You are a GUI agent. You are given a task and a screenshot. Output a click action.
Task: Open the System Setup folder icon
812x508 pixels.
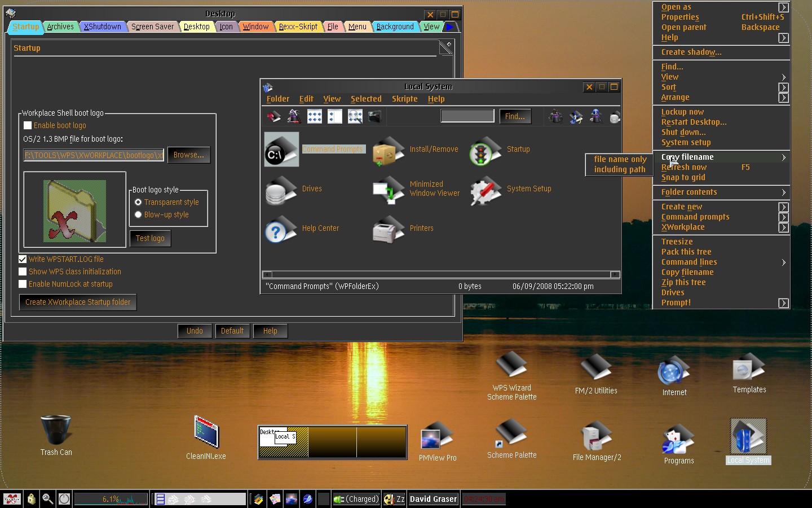(486, 190)
